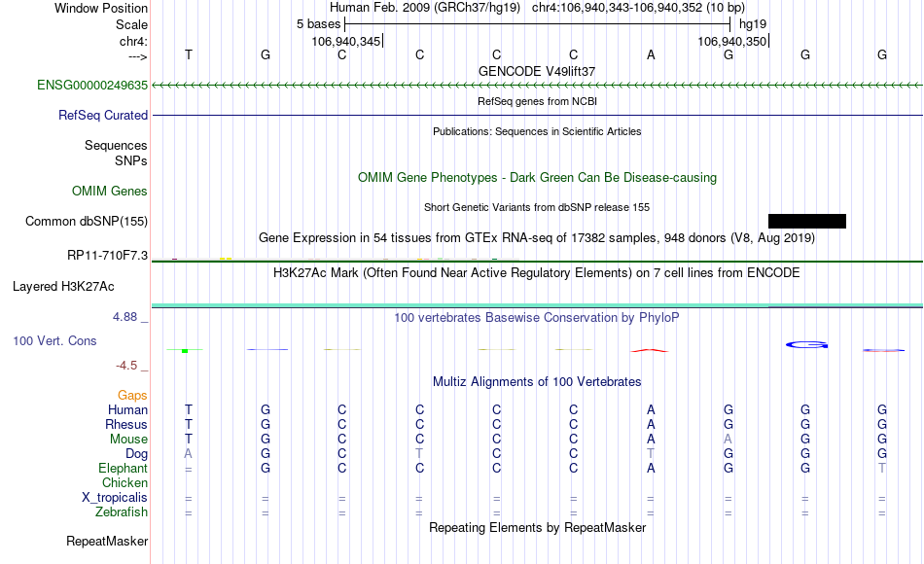Select Publications: Sequences in Scientific Articles title
This screenshot has width=924, height=564.
click(x=537, y=131)
